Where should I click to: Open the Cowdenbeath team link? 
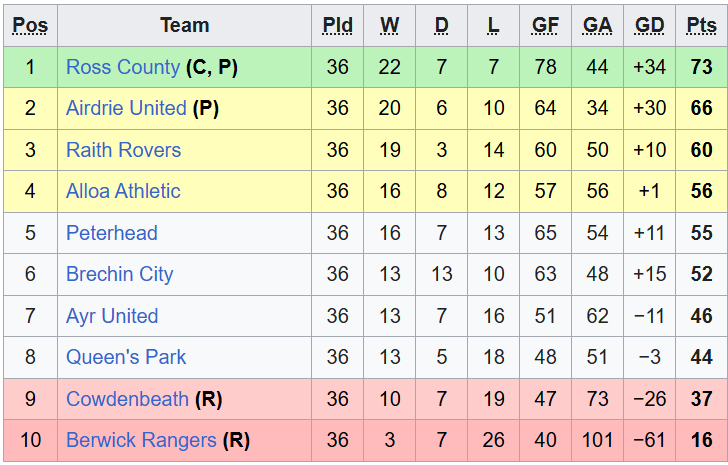coord(127,399)
